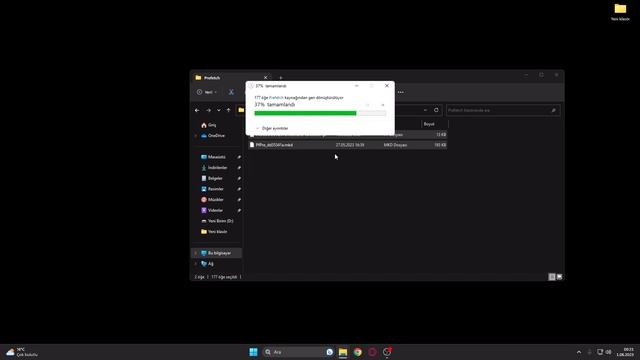Screen dimensions: 640x360
Task: Expand the Ağ tree node
Action: click(x=196, y=264)
